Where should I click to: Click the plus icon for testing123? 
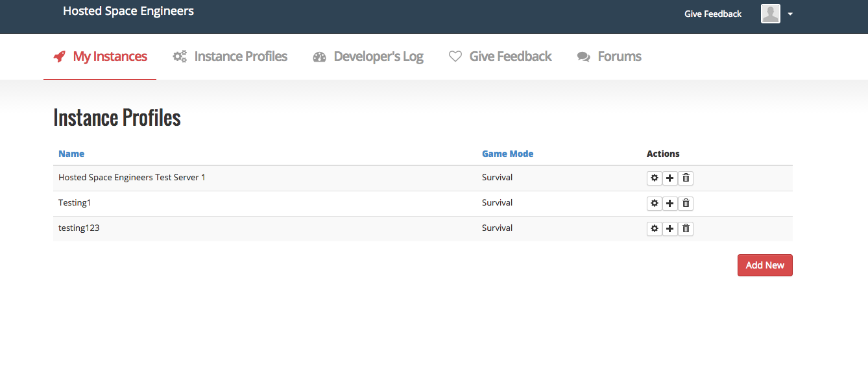point(670,229)
